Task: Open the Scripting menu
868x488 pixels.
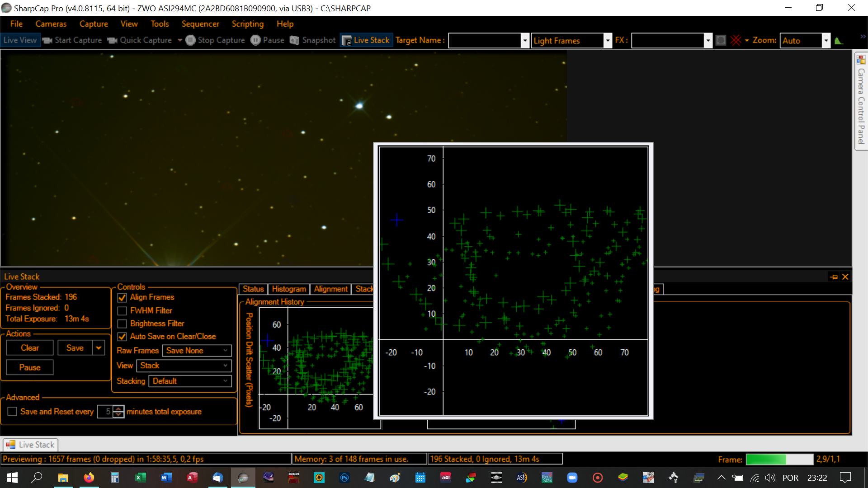Action: (248, 24)
